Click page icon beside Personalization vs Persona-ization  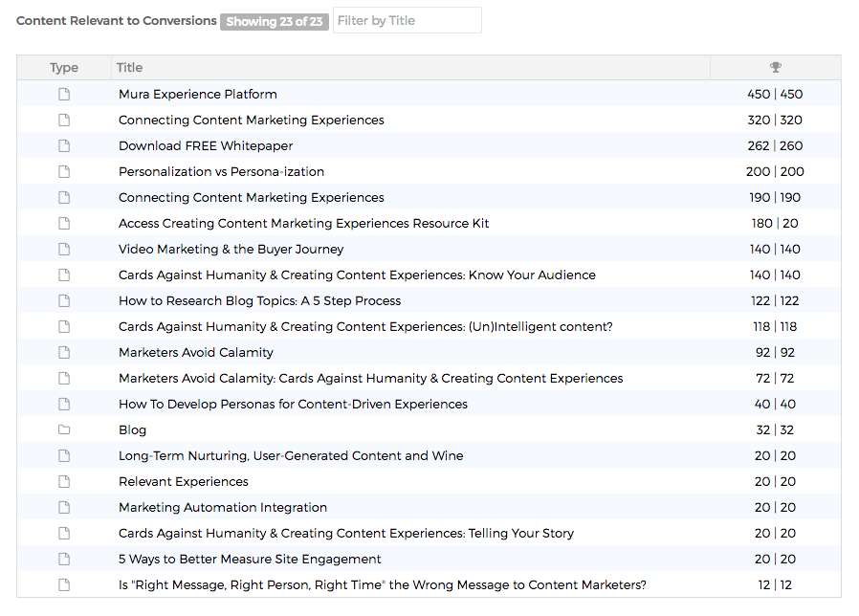point(64,171)
